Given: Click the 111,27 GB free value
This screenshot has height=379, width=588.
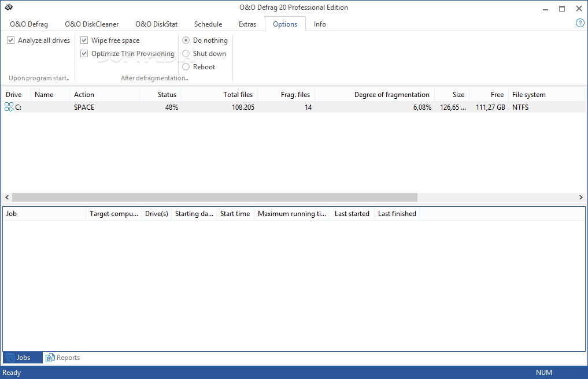Looking at the screenshot, I should coord(490,107).
